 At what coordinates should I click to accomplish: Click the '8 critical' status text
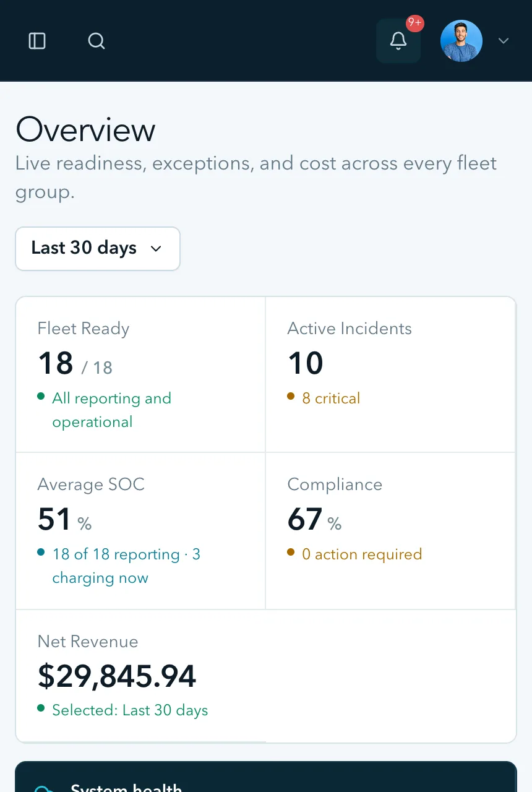(x=331, y=398)
